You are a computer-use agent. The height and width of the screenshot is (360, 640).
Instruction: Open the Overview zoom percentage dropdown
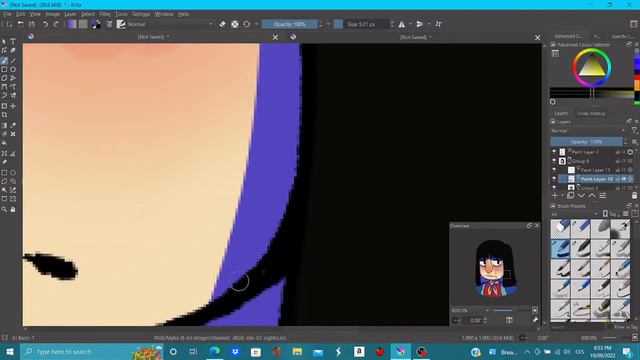[x=470, y=310]
